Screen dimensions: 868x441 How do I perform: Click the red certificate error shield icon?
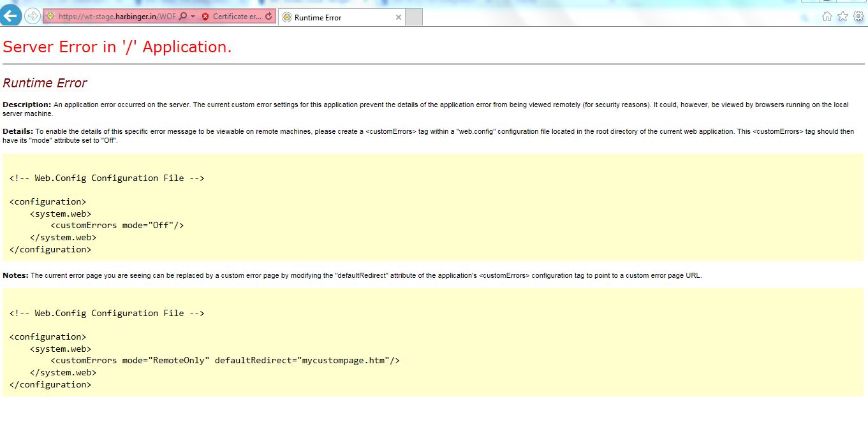(x=205, y=17)
